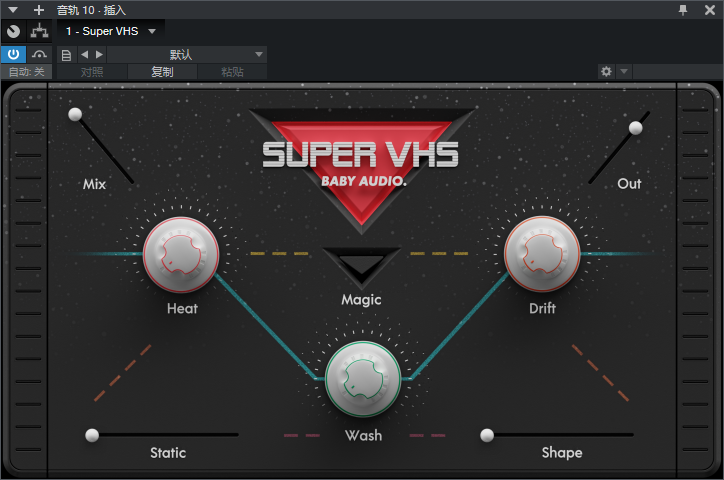Expand the '1 - Super VHS' plugin dropdown

pyautogui.click(x=111, y=31)
